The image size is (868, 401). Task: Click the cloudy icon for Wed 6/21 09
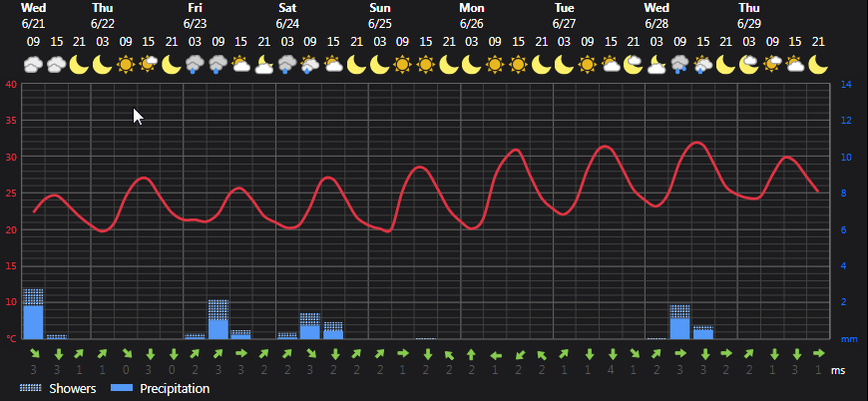point(33,65)
